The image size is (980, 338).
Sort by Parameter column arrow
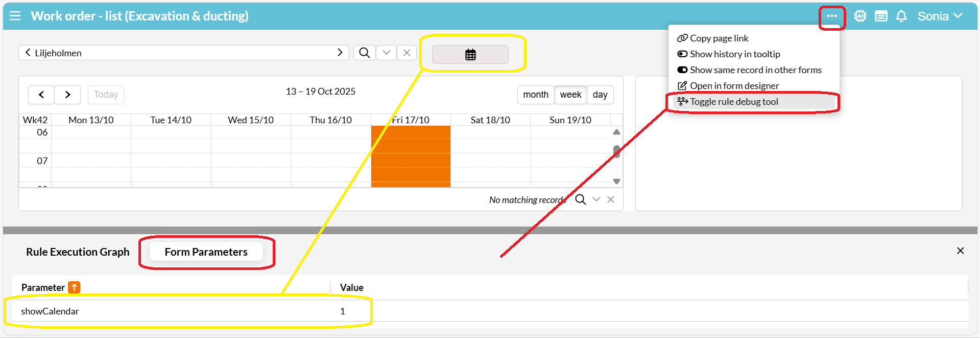pos(74,287)
